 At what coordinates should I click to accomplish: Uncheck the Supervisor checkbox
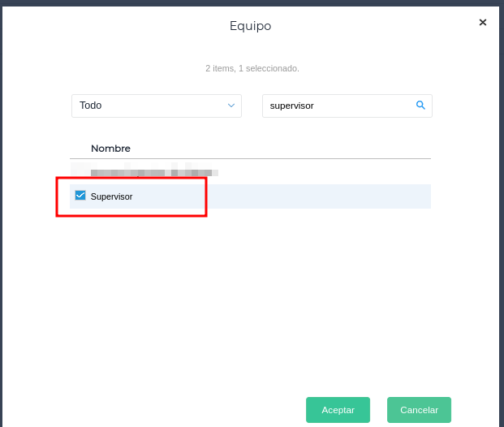80,196
